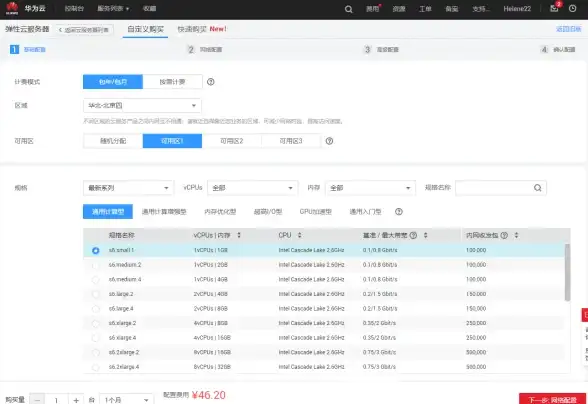588x404 pixels.
Task: Open 费用 in top navigation
Action: point(373,9)
